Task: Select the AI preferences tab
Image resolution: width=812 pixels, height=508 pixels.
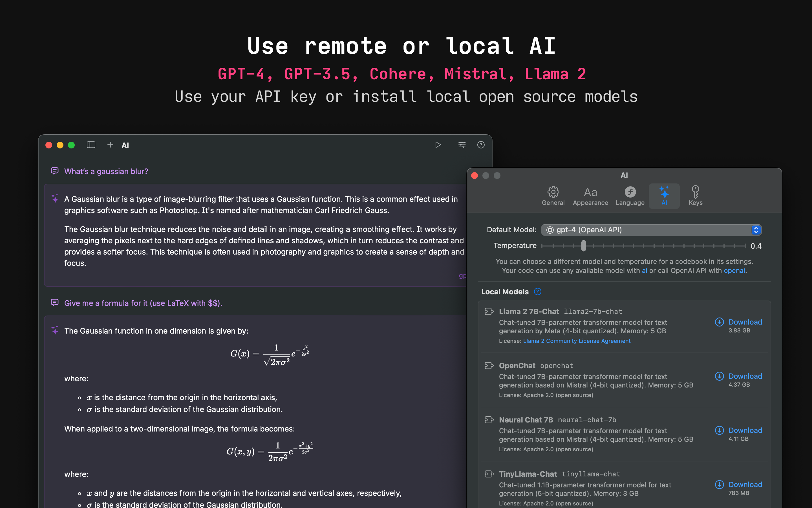Action: click(664, 196)
